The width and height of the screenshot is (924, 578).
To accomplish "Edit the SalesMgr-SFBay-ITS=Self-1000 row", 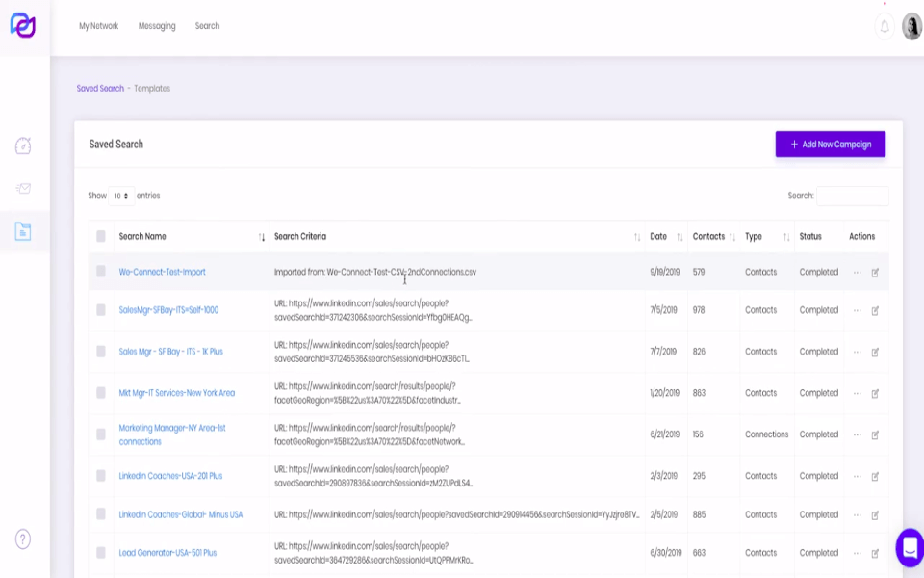I will (x=875, y=311).
